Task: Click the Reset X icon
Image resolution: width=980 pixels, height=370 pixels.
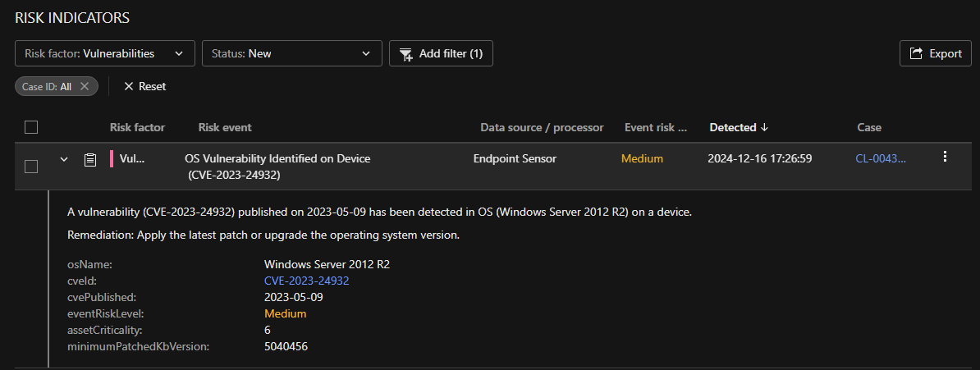Action: pos(129,86)
